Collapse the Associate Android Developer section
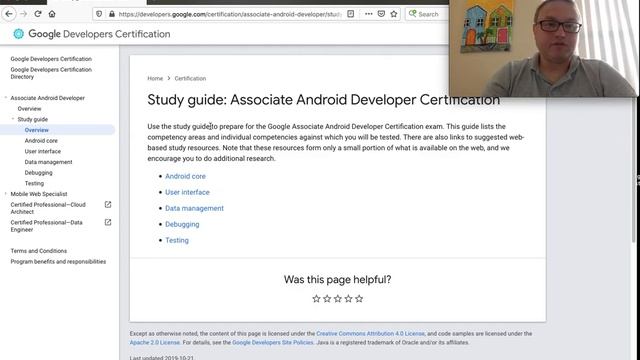 [x=6, y=98]
